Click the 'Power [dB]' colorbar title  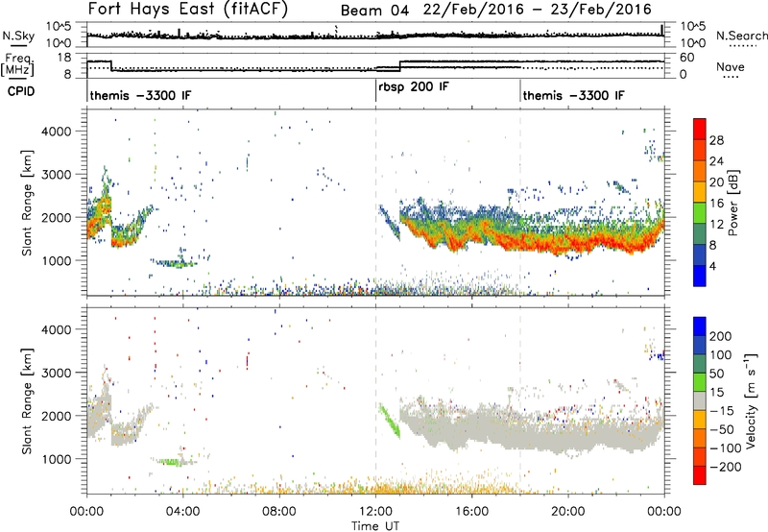click(x=733, y=203)
